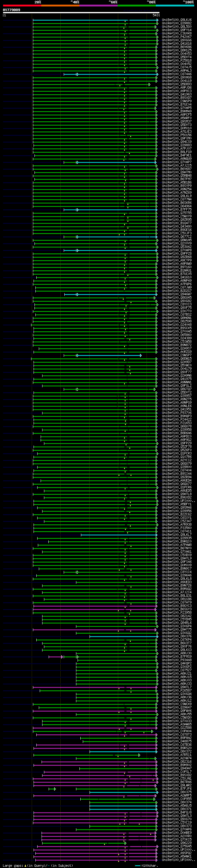Select hit UniRef100_P26587

point(177,690)
